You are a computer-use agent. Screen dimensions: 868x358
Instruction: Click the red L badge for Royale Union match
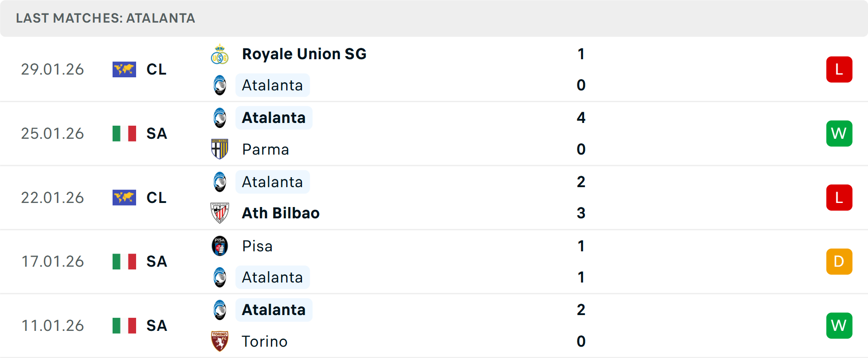pyautogui.click(x=839, y=70)
